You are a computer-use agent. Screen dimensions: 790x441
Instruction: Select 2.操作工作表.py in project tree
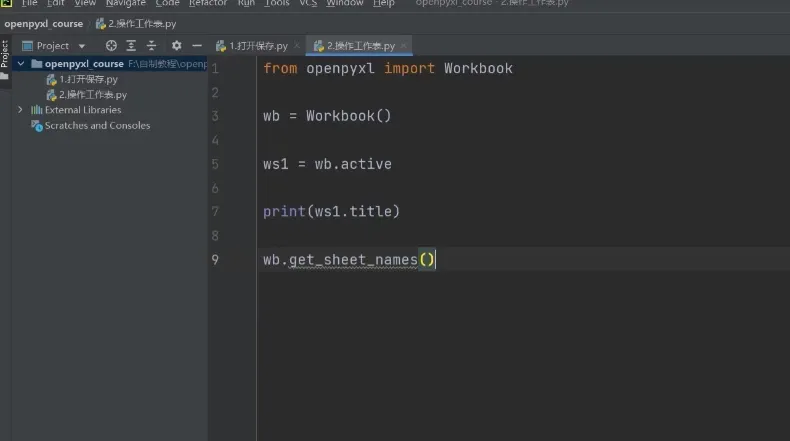pyautogui.click(x=93, y=95)
